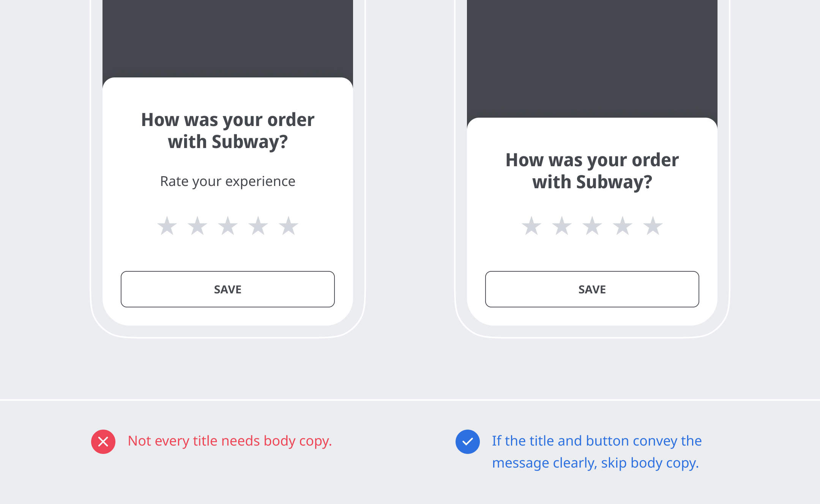Image resolution: width=820 pixels, height=504 pixels.
Task: Click the blue "skip body copy" caption text
Action: coord(596,452)
